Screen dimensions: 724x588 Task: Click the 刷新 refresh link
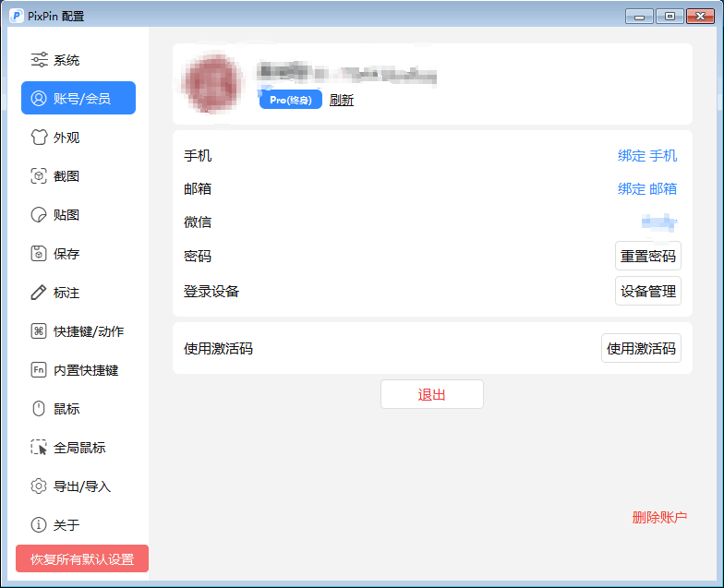342,100
